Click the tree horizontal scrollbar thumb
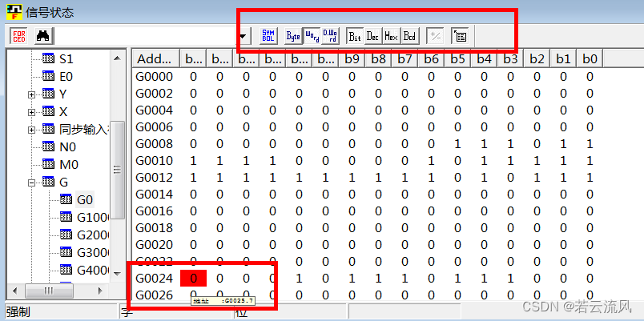Viewport: 644px width, 321px height. point(50,291)
